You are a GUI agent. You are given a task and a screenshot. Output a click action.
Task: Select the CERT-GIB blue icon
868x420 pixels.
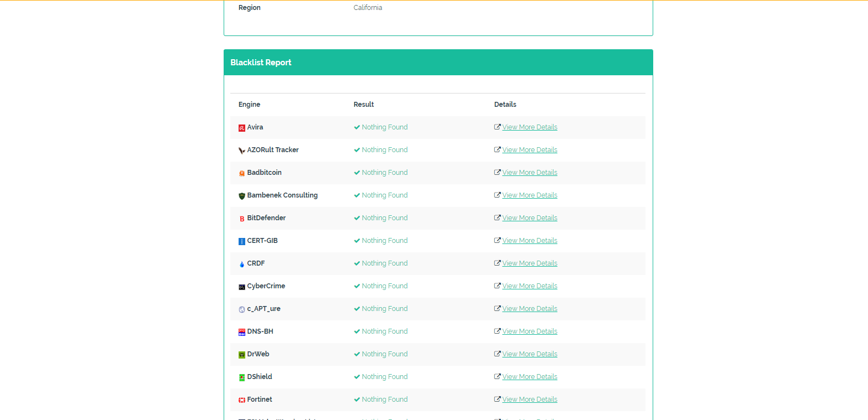click(x=242, y=241)
